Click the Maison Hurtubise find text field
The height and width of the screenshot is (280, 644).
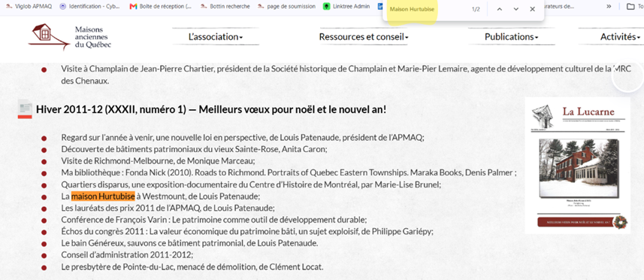426,9
